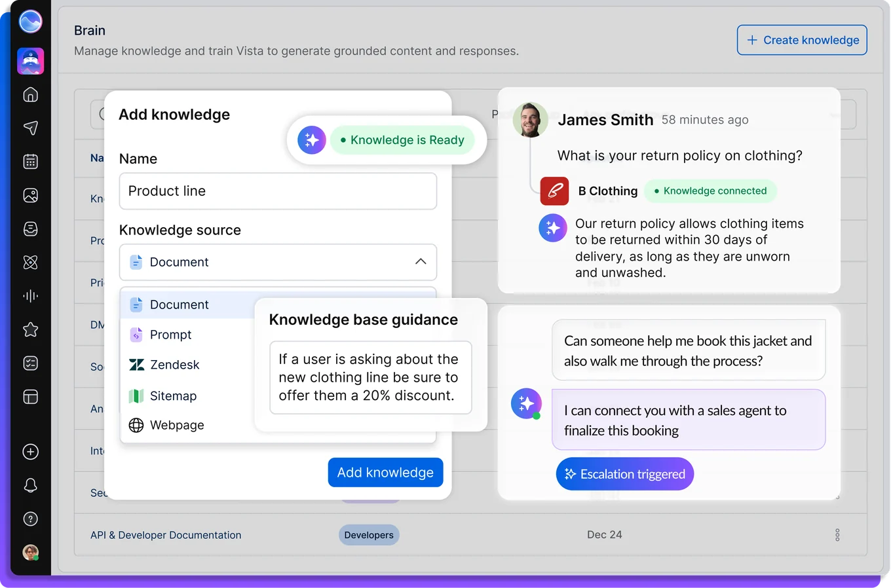
Task: Open notifications bell in sidebar
Action: pos(31,485)
